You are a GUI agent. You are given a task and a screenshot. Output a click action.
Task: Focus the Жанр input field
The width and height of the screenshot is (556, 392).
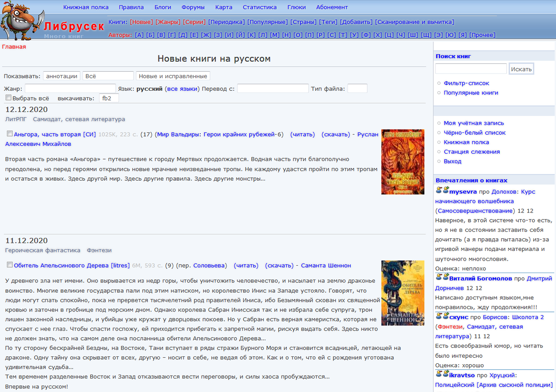point(70,88)
